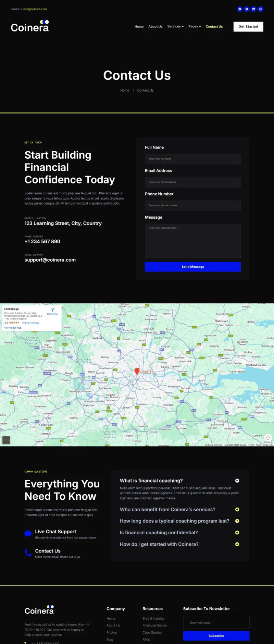
Task: Expand "Who can benefit from Coinera's services?"
Action: [179, 509]
